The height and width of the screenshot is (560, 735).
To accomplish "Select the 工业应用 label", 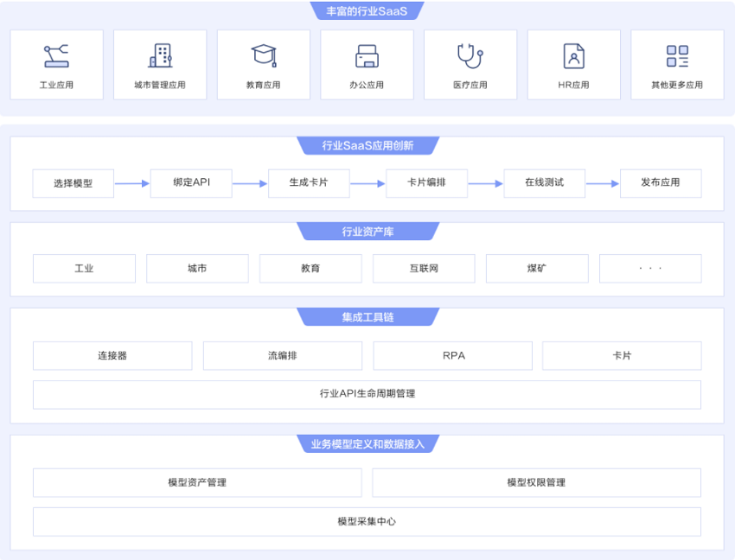I will (x=56, y=85).
